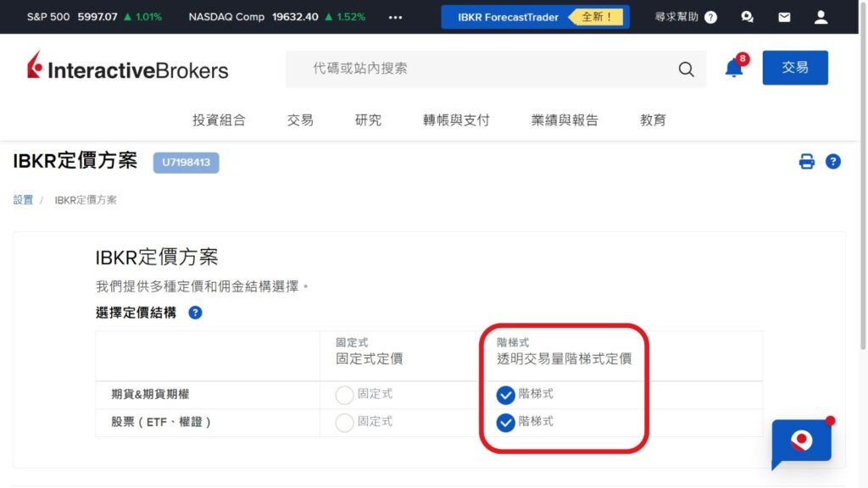Open the mail envelope icon
Image resolution: width=868 pixels, height=488 pixels.
coord(783,16)
